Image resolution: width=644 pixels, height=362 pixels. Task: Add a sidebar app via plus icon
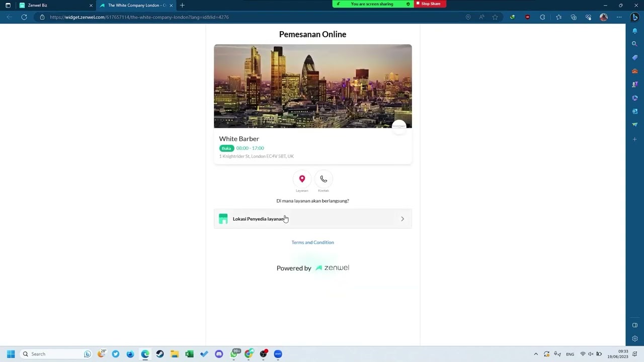635,139
